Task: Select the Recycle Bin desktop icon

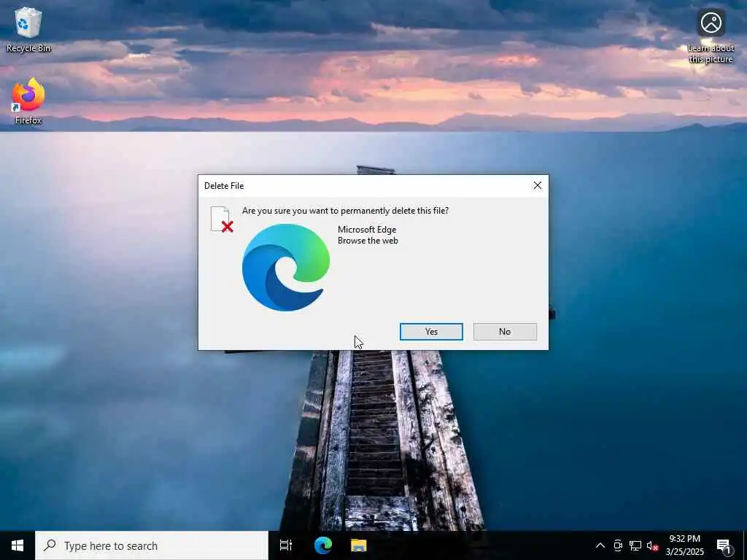Action: pos(28,29)
